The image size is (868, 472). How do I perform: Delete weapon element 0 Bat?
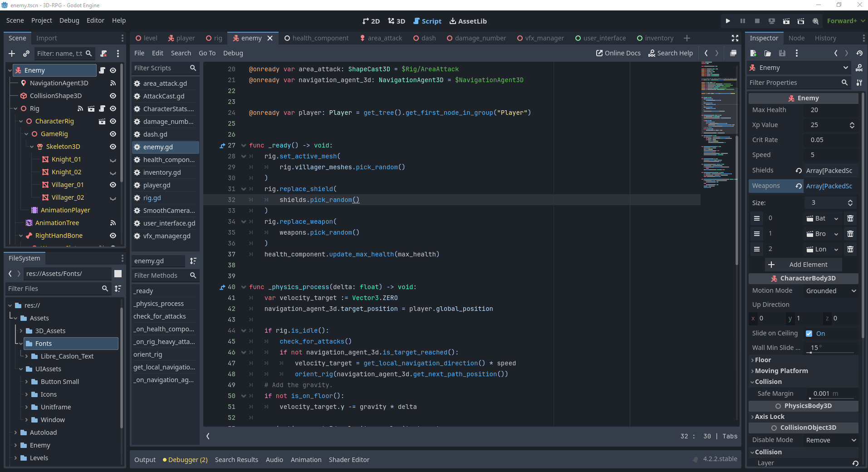850,218
